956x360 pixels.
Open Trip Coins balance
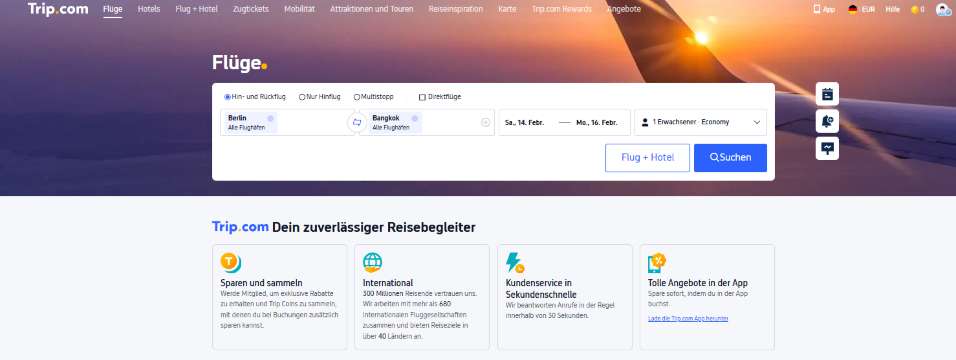918,9
